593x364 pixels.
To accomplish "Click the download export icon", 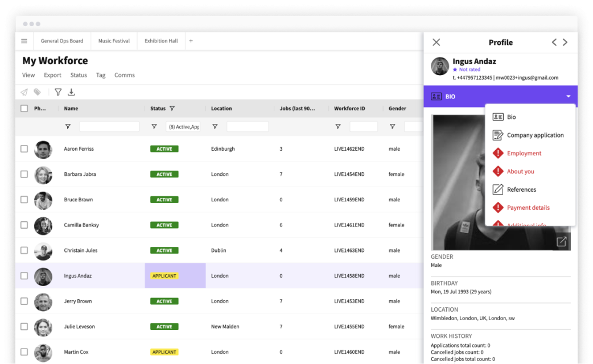I will 71,92.
